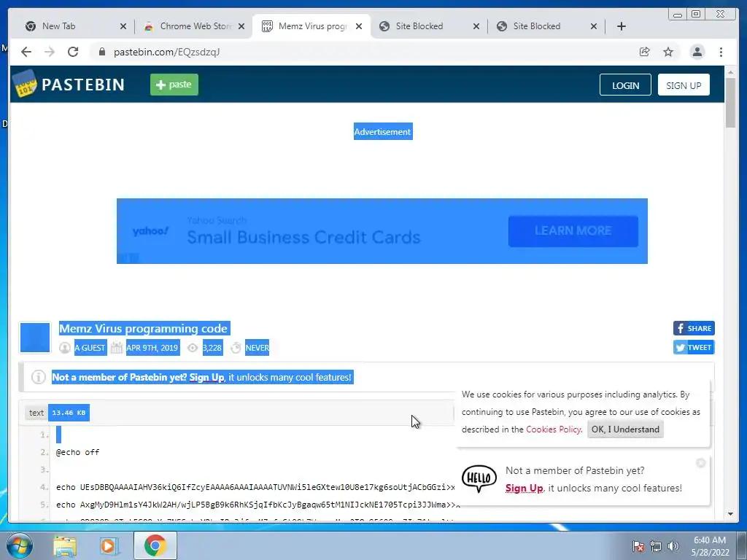
Task: Accept cookies with OK, I Understand
Action: tap(625, 429)
